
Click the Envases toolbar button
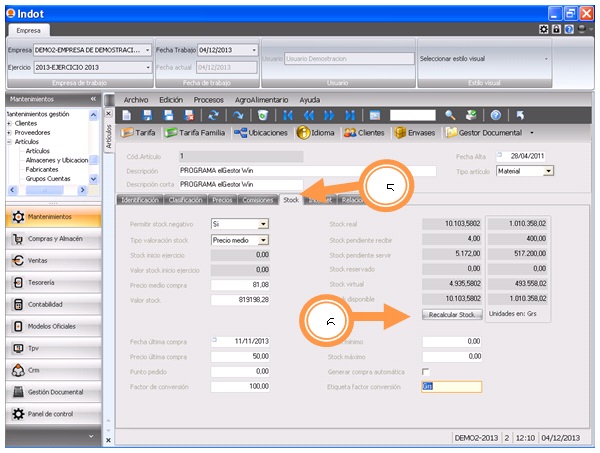pos(415,133)
